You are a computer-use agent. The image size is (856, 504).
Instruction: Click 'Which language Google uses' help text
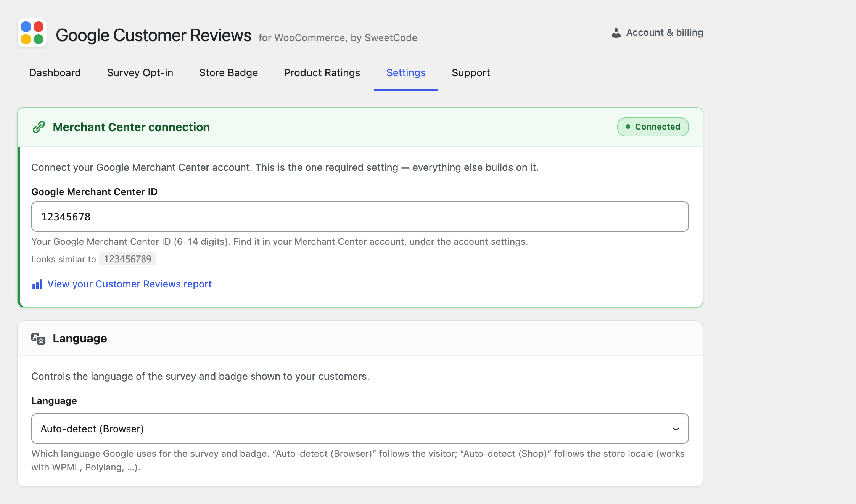tap(358, 461)
